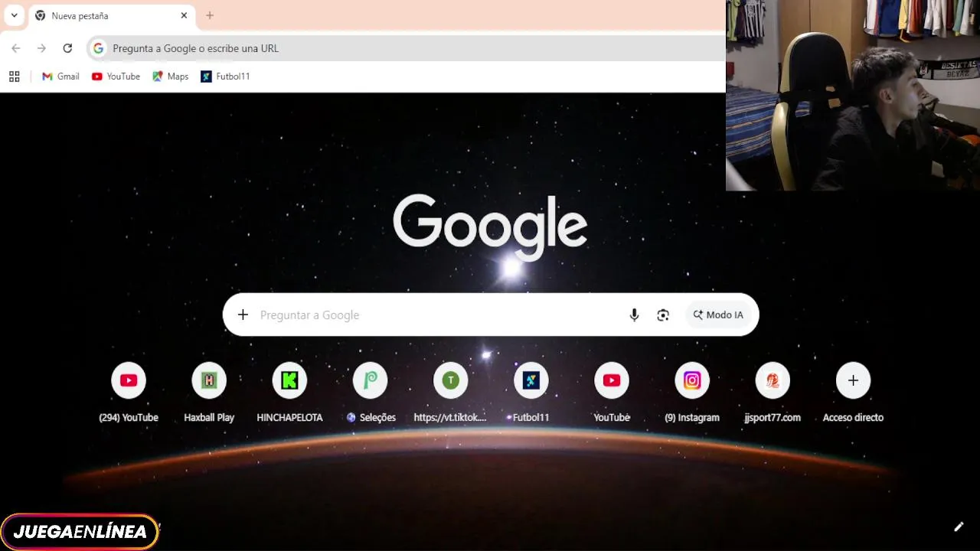Viewport: 980px width, 551px height.
Task: Open the vt.tiktok shortcut
Action: pyautogui.click(x=450, y=393)
